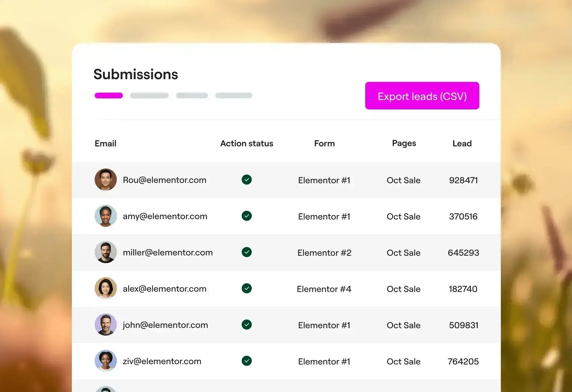Open the Elementor #2 form entry
Image resolution: width=572 pixels, height=392 pixels.
324,253
